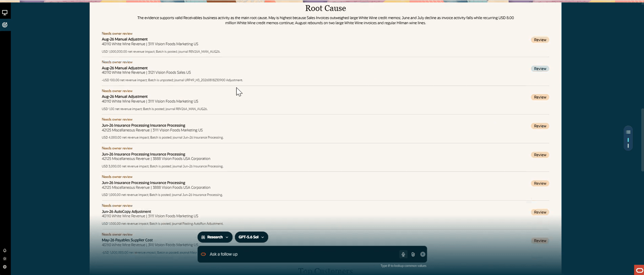
Task: Review the USD 1,000.00 Insurance Processing entry
Action: [x=540, y=183]
